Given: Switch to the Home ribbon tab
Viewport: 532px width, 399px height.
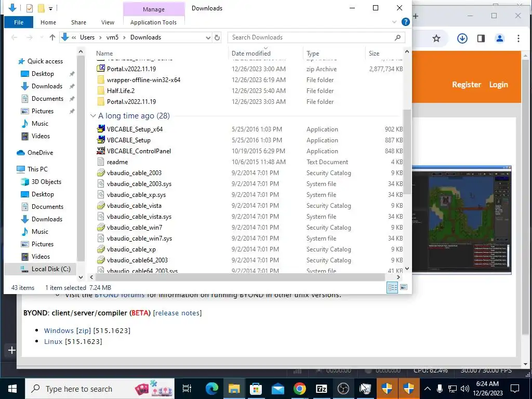Looking at the screenshot, I should pos(48,22).
